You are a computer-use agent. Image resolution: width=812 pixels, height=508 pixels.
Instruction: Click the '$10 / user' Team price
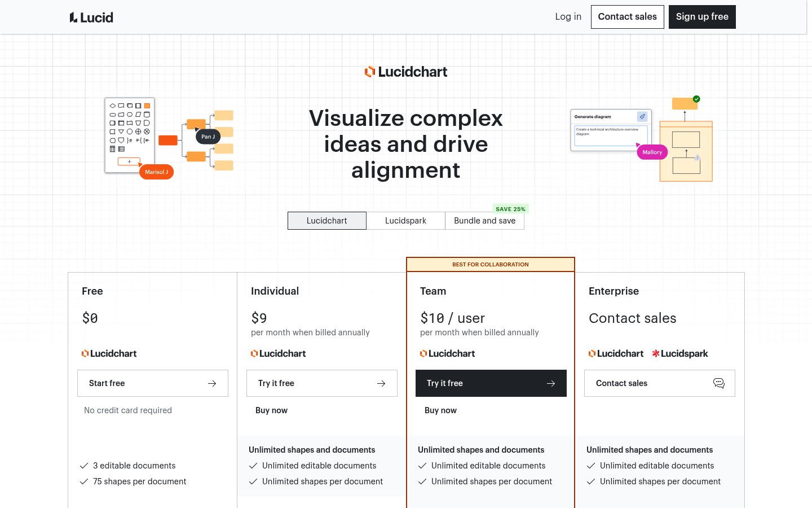coord(452,318)
